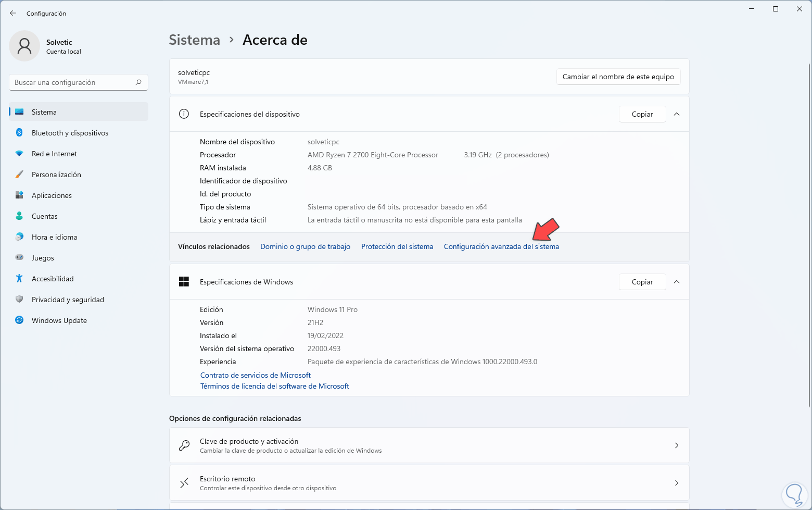This screenshot has width=812, height=510.
Task: Click the AMD Ryzen 7 2700 processor text
Action: 373,155
